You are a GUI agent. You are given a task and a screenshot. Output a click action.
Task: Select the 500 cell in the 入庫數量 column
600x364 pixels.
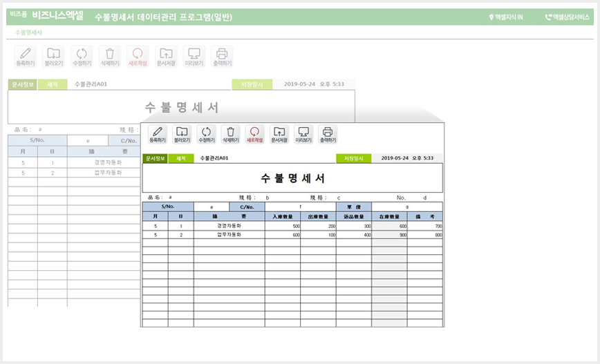[283, 226]
